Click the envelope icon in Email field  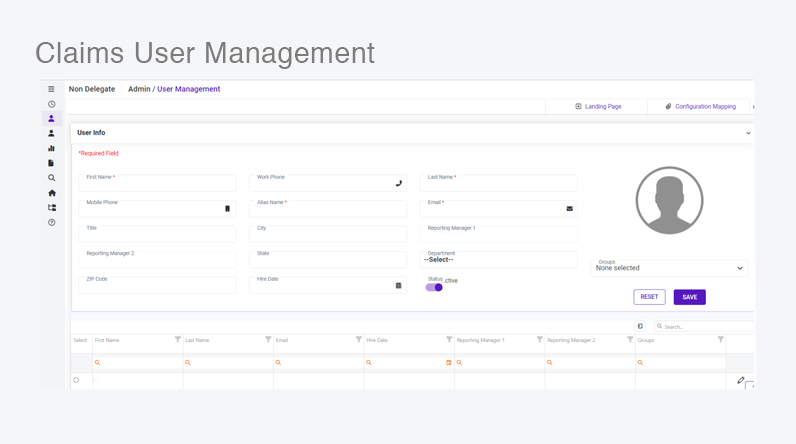(570, 209)
